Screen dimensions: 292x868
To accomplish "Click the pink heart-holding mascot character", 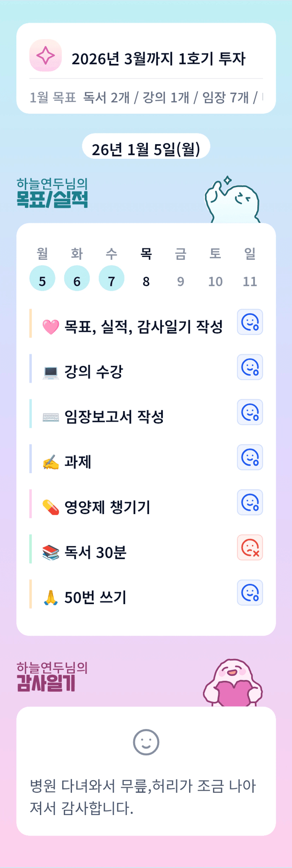I will tap(233, 683).
